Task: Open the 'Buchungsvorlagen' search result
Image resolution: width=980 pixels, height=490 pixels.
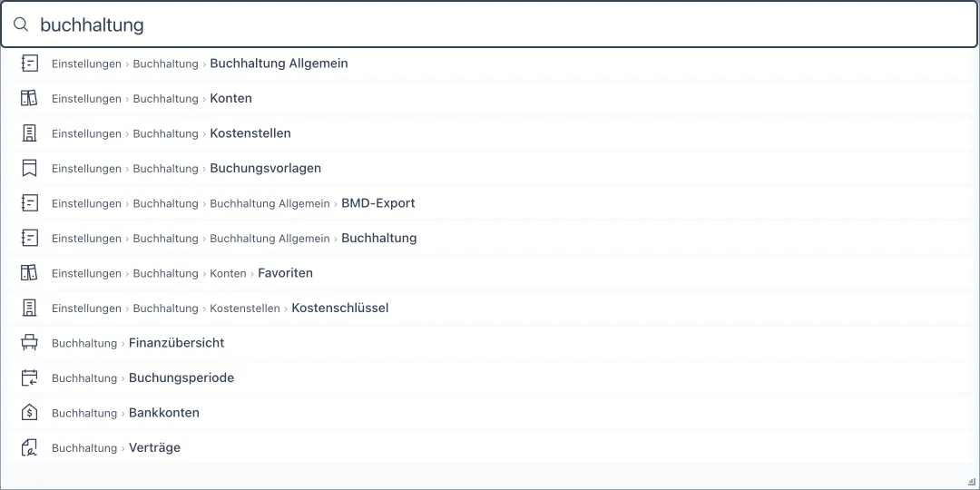Action: 490,168
